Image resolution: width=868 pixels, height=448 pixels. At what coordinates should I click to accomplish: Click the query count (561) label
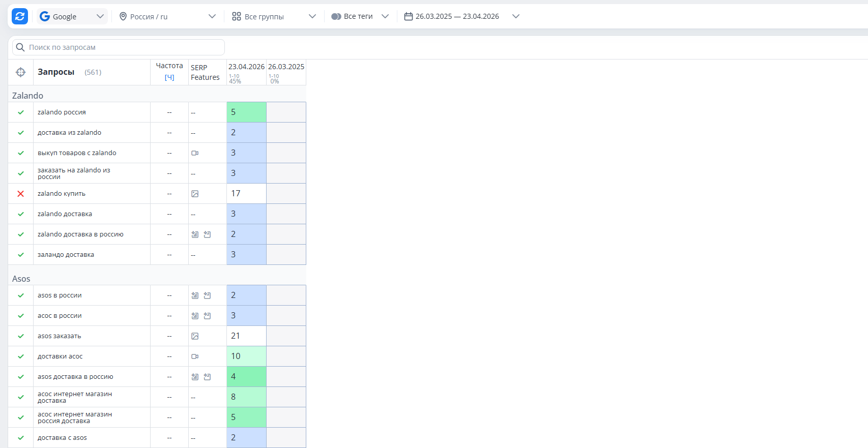point(93,72)
